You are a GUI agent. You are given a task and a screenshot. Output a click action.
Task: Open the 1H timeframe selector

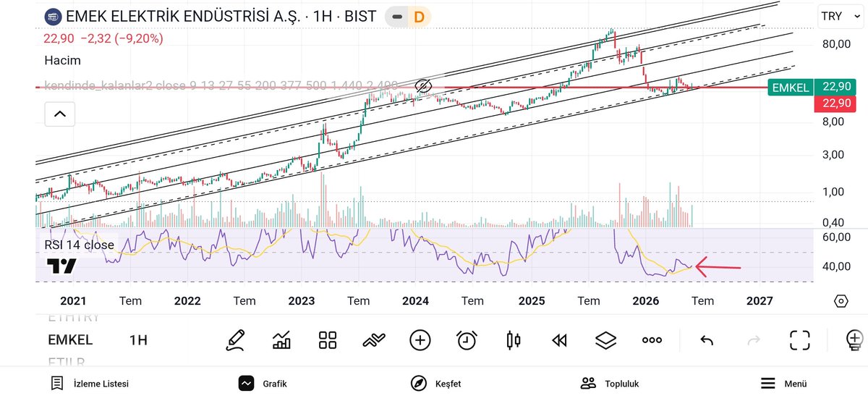tap(139, 340)
